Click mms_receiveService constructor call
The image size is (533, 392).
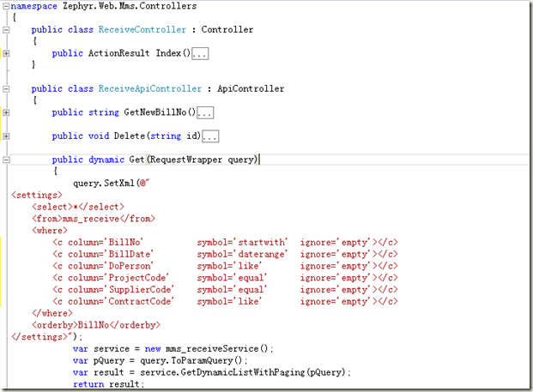(x=222, y=348)
